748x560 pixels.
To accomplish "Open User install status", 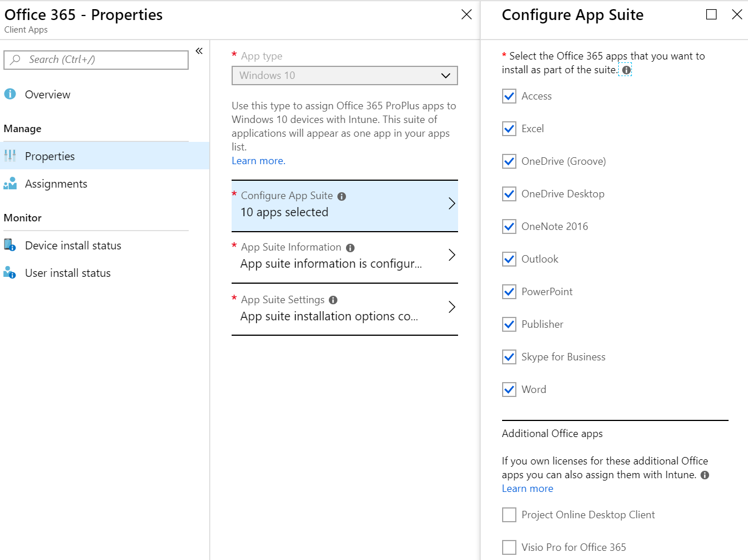I will pyautogui.click(x=67, y=273).
